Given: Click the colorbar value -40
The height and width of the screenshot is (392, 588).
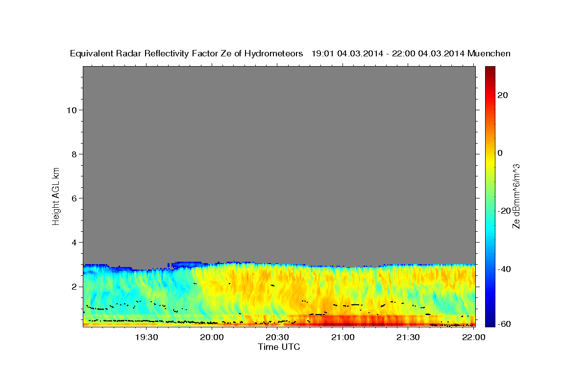Looking at the screenshot, I should (x=504, y=269).
